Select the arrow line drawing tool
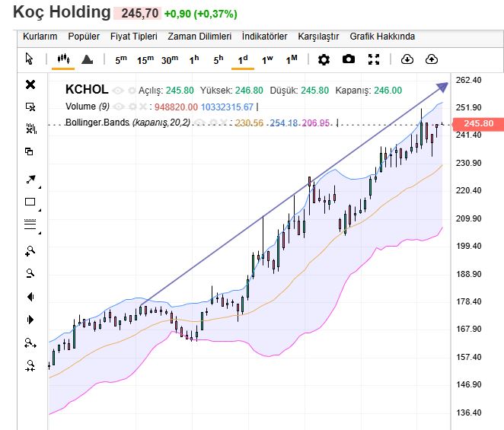This screenshot has height=430, width=504. tap(30, 180)
